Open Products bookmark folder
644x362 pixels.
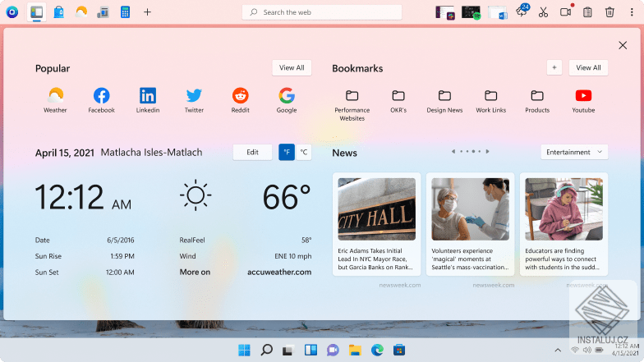pyautogui.click(x=537, y=101)
